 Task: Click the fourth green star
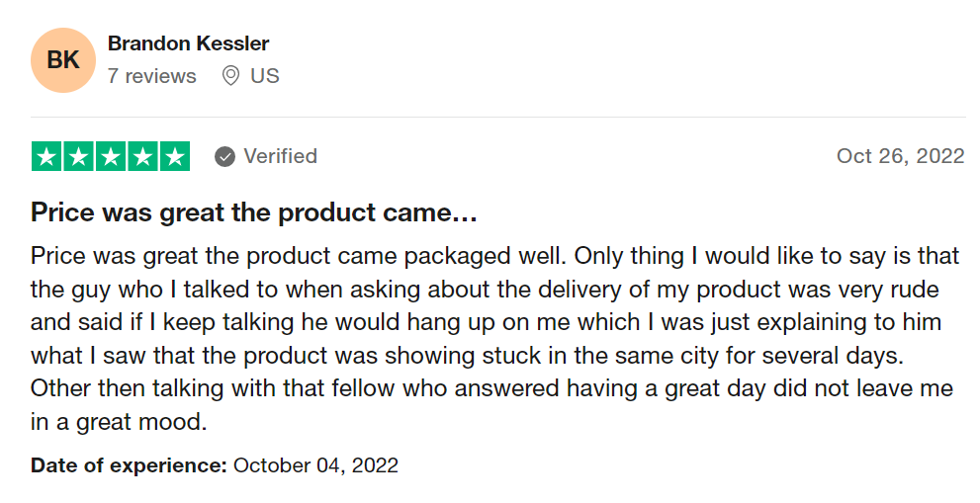coord(142,156)
